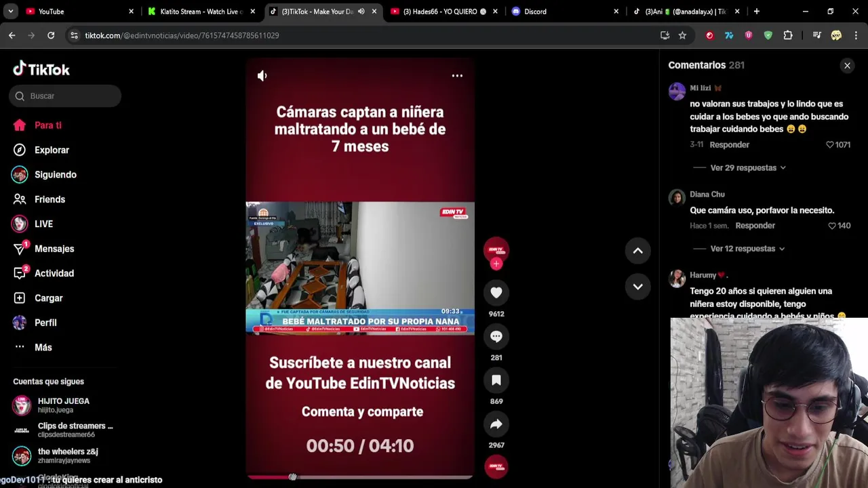
Task: Open the Chrome profile avatar
Action: click(x=836, y=35)
